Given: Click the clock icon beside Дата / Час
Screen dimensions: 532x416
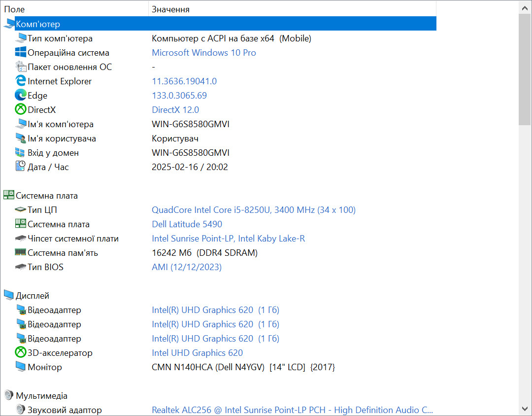Looking at the screenshot, I should coord(21,167).
